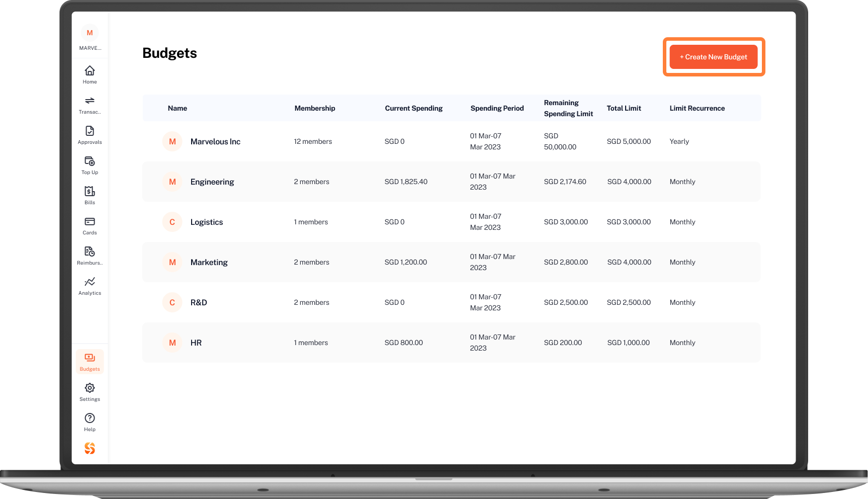Click 'SGD 1,000.00' HR total limit
Screen dimensions: 868x499
pos(628,343)
